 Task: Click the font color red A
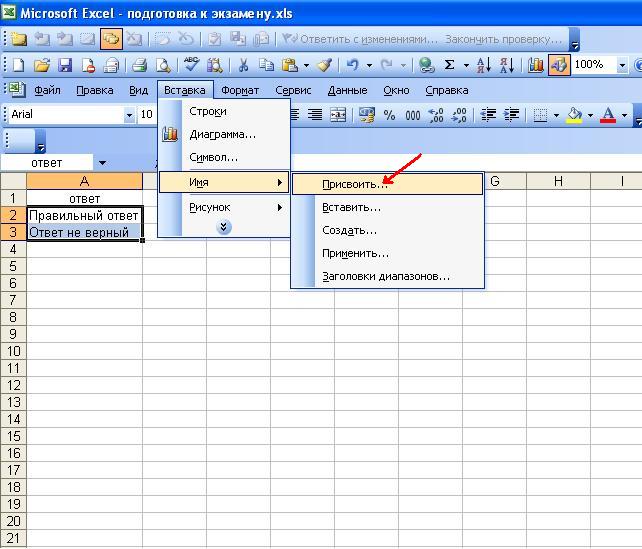pyautogui.click(x=608, y=115)
